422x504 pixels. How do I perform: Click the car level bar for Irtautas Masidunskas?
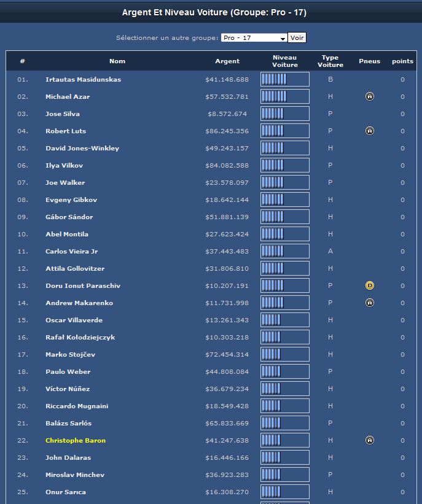coord(285,79)
